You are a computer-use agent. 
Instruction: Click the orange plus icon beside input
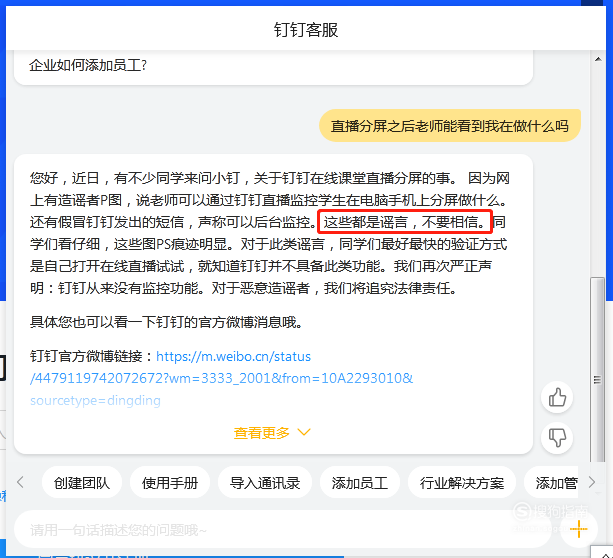pos(578,529)
